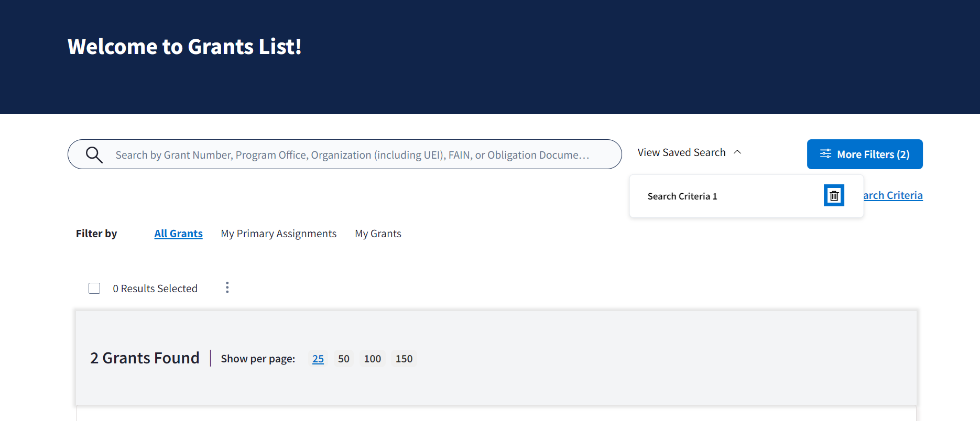Viewport: 980px width, 421px height.
Task: Open the three-dot bulk actions menu
Action: [227, 287]
